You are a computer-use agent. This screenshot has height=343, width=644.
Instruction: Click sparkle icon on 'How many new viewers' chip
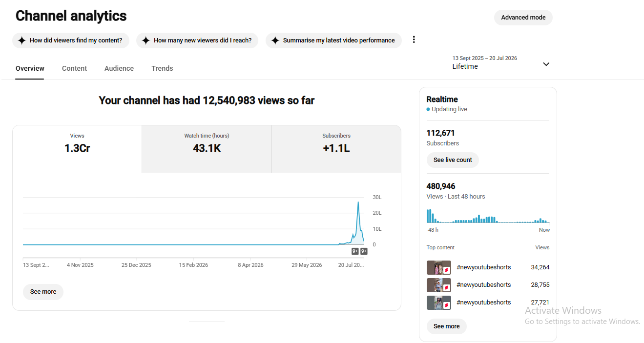click(x=145, y=40)
